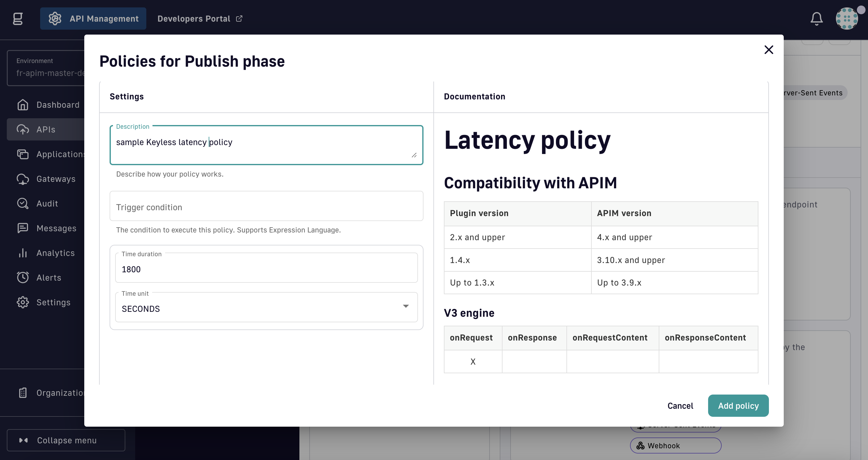Close the Policies dialog with X
The width and height of the screenshot is (868, 460).
point(769,50)
